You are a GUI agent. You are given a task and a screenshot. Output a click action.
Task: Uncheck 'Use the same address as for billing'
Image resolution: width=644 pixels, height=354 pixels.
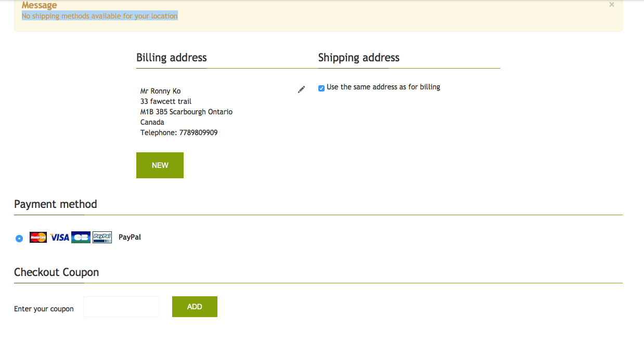321,88
